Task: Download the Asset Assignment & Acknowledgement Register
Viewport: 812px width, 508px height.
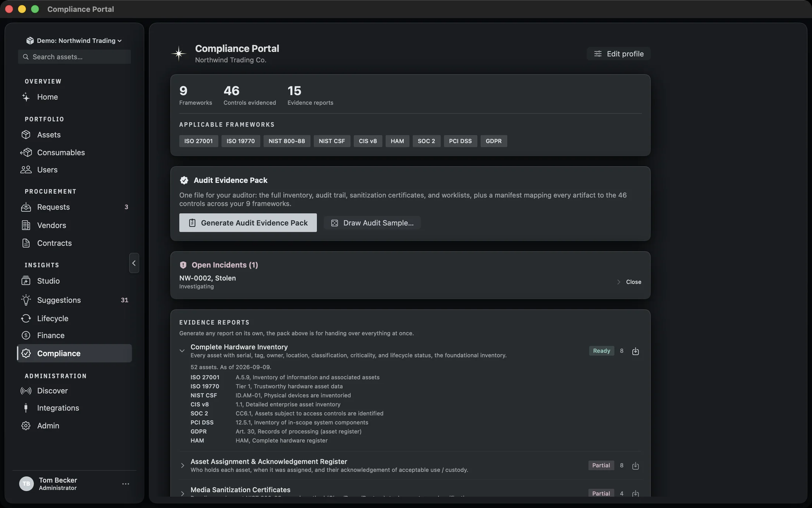Action: [x=635, y=466]
